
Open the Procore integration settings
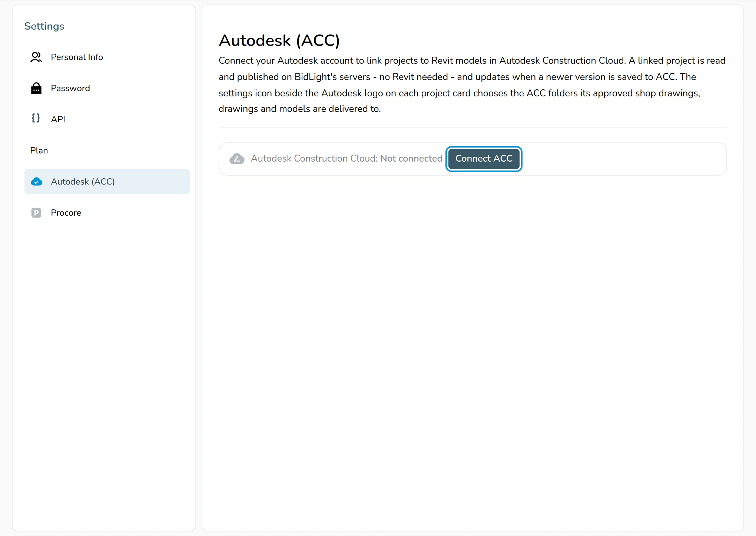click(x=107, y=213)
